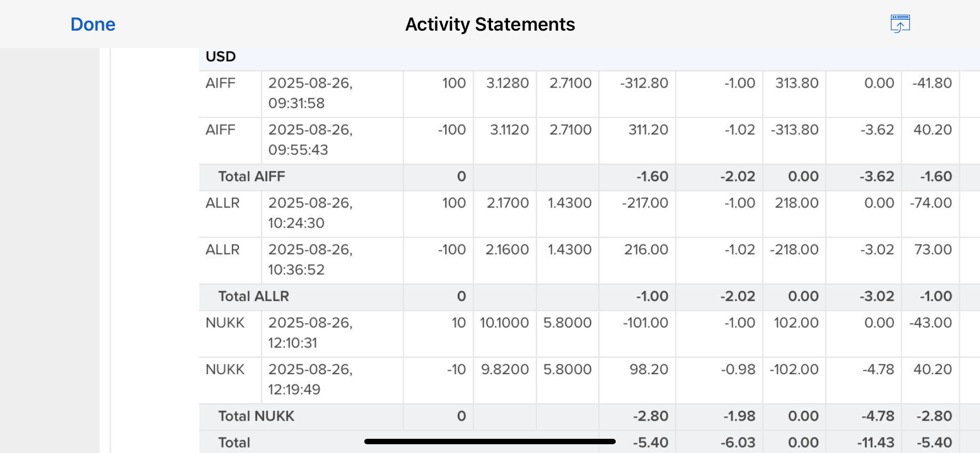Click the Total ALLR row label
Viewport: 980px width, 453px height.
click(x=253, y=297)
